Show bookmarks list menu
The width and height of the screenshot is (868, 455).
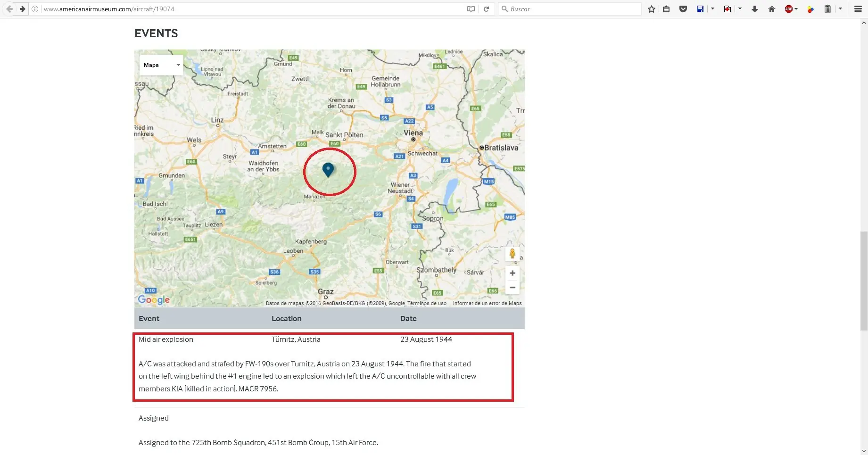[x=666, y=9]
